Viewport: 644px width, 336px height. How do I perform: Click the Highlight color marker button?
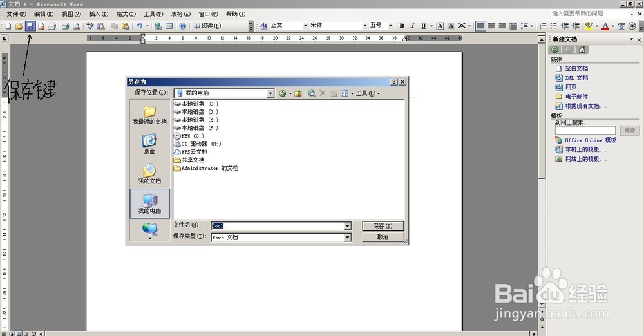point(589,26)
